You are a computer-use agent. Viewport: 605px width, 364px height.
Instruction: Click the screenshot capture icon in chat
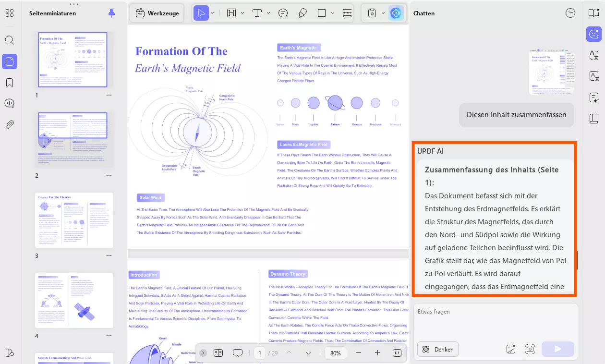[530, 349]
